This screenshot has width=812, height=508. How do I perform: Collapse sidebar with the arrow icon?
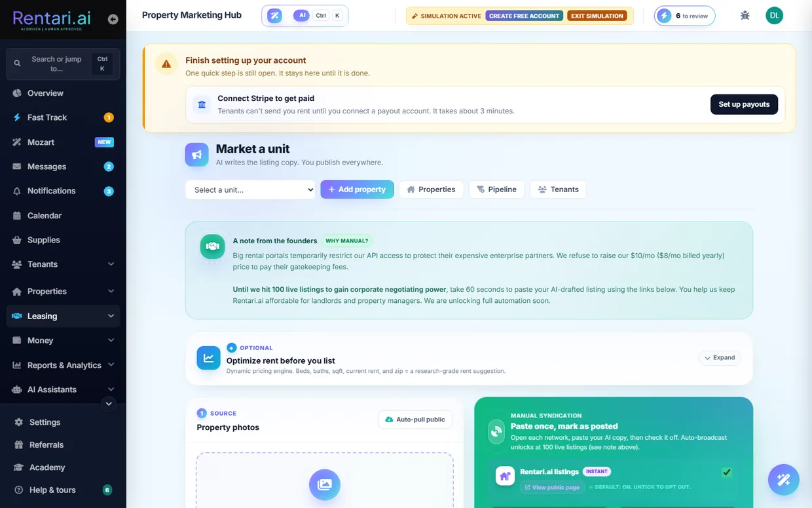click(113, 20)
